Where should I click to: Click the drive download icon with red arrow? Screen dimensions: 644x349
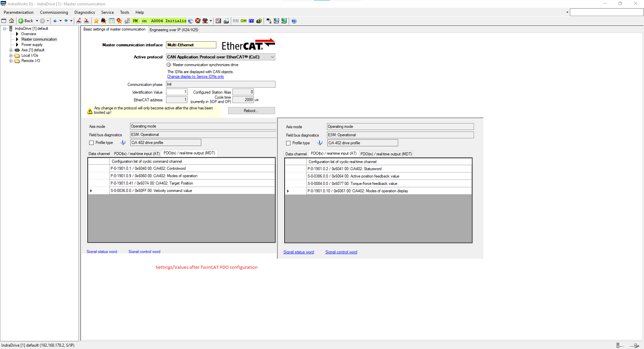pos(205,21)
